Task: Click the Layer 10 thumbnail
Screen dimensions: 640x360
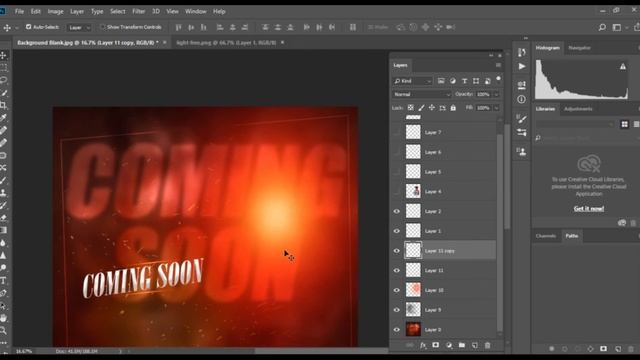Action: 413,290
